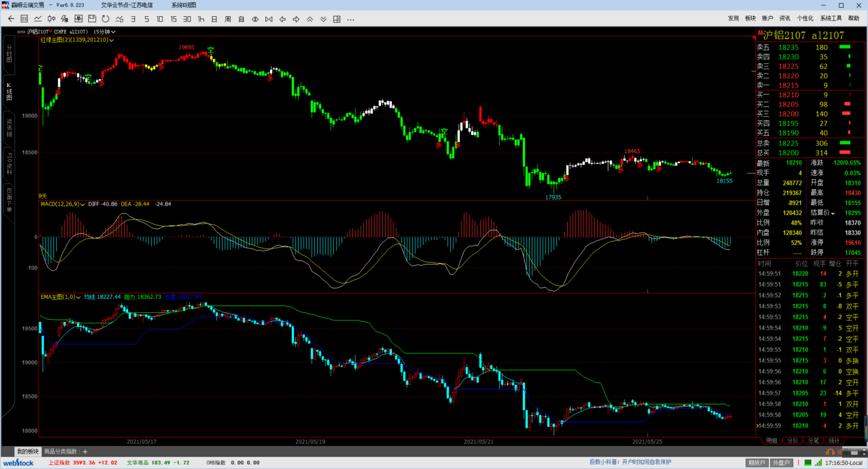
Task: Click the green signal strength icon
Action: (x=818, y=463)
